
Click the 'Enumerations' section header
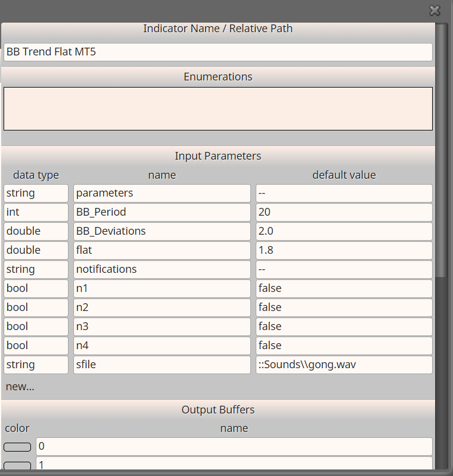218,77
